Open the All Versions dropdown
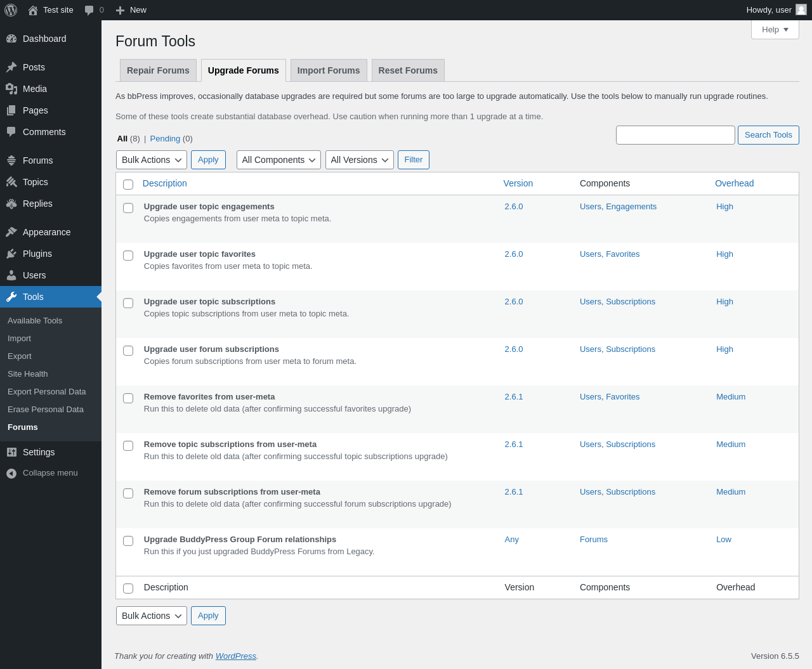 [359, 160]
